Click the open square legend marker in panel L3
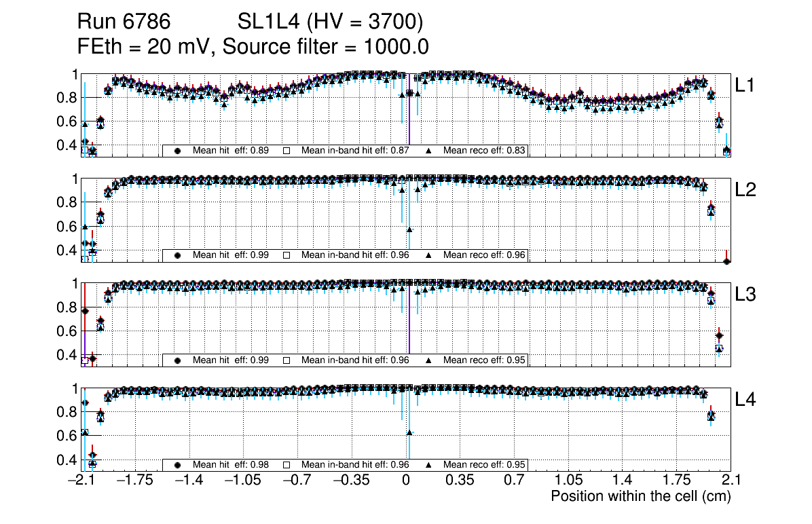This screenshot has height=524, width=812. 287,360
